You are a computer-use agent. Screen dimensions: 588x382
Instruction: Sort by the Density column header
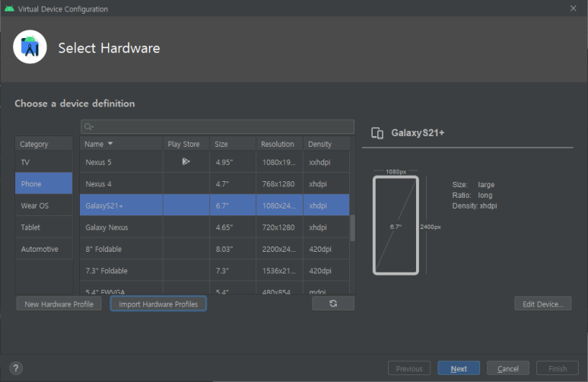326,144
